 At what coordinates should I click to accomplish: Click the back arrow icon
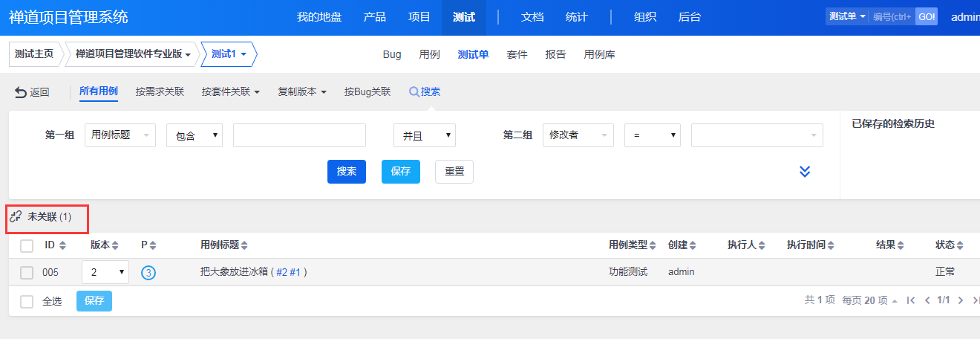pyautogui.click(x=21, y=92)
